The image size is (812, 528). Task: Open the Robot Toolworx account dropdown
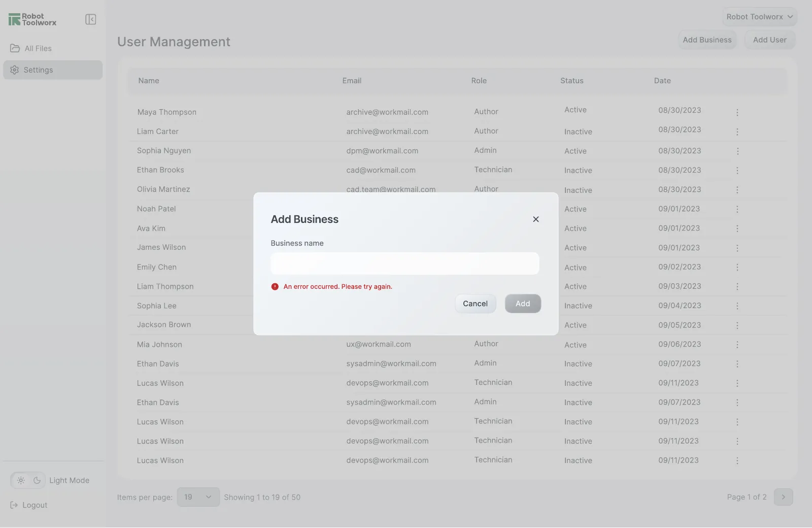(x=760, y=17)
